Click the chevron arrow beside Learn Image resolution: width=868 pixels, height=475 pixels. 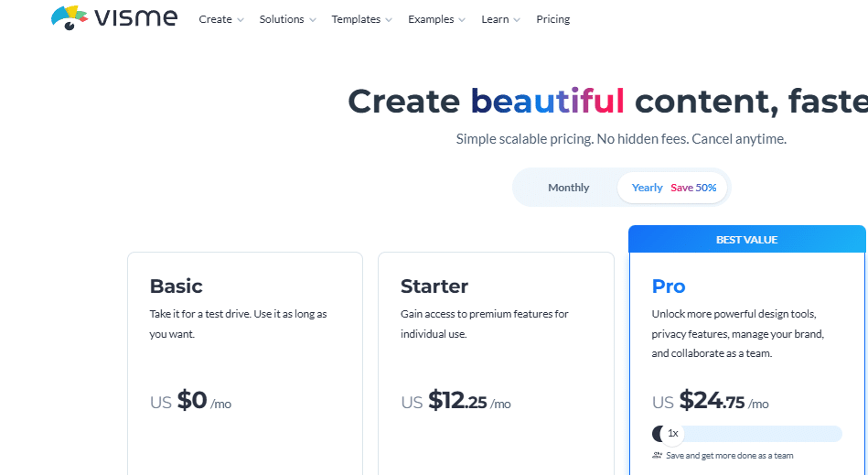click(x=517, y=20)
